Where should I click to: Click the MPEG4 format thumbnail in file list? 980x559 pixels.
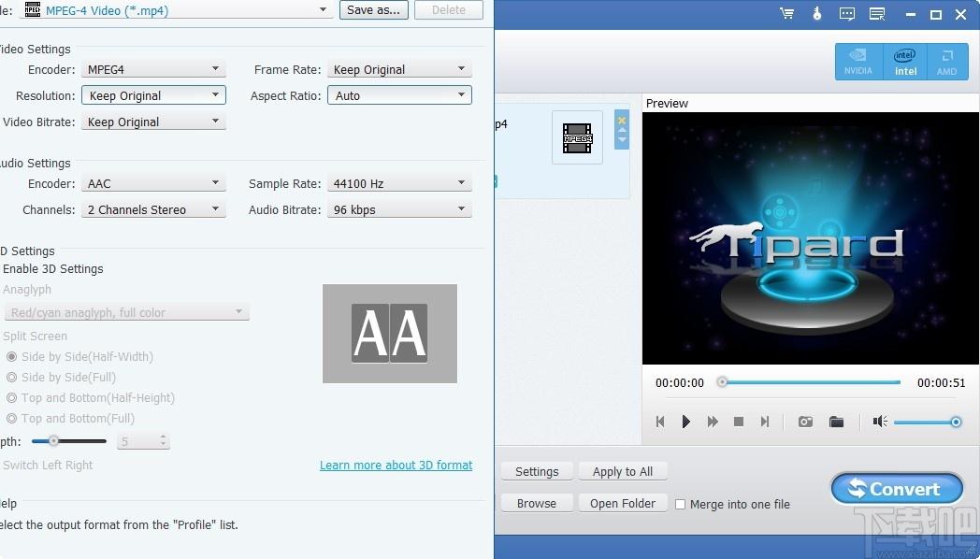(577, 137)
